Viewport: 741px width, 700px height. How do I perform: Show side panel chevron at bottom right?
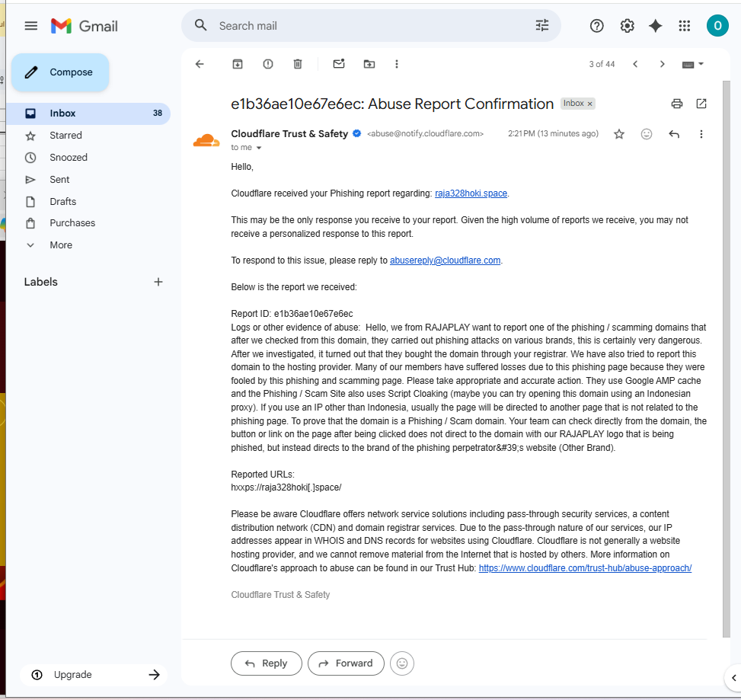[733, 678]
